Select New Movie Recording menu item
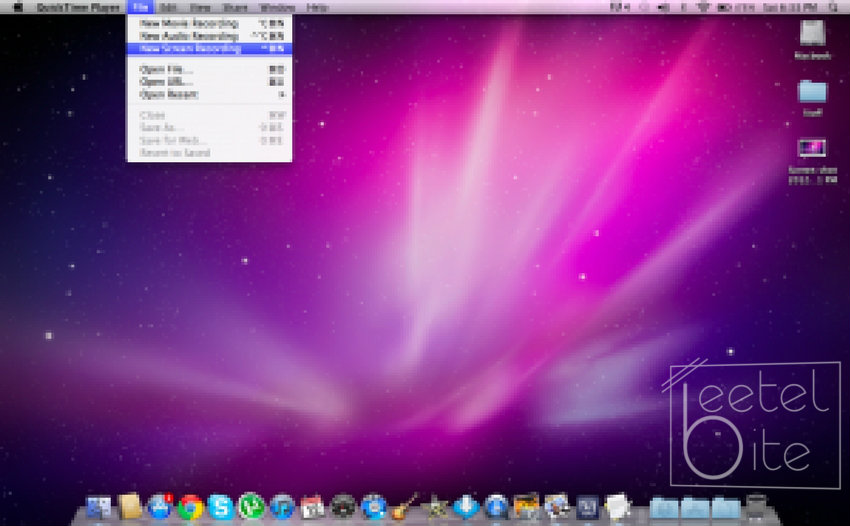This screenshot has width=850, height=526. pyautogui.click(x=209, y=23)
